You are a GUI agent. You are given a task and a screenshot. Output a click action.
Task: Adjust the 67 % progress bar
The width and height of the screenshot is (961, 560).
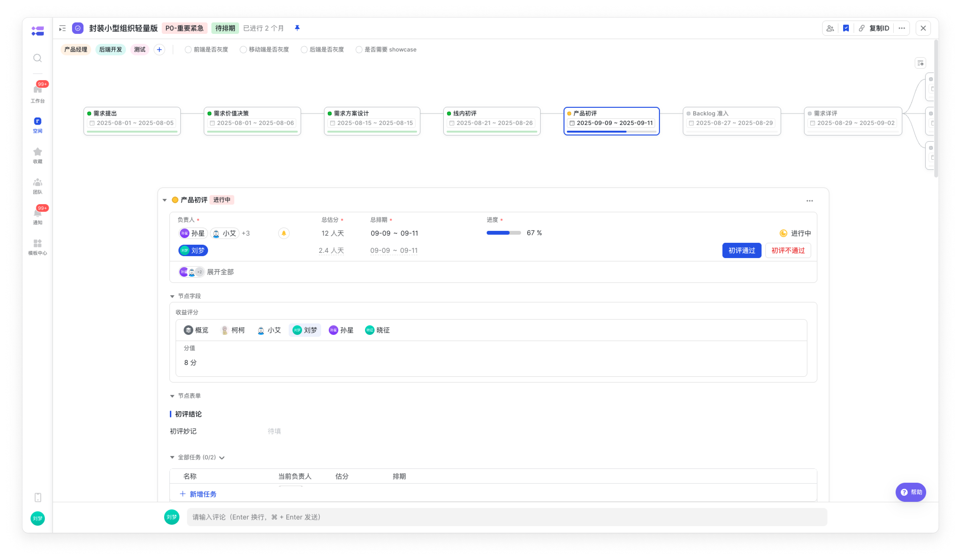pyautogui.click(x=503, y=233)
